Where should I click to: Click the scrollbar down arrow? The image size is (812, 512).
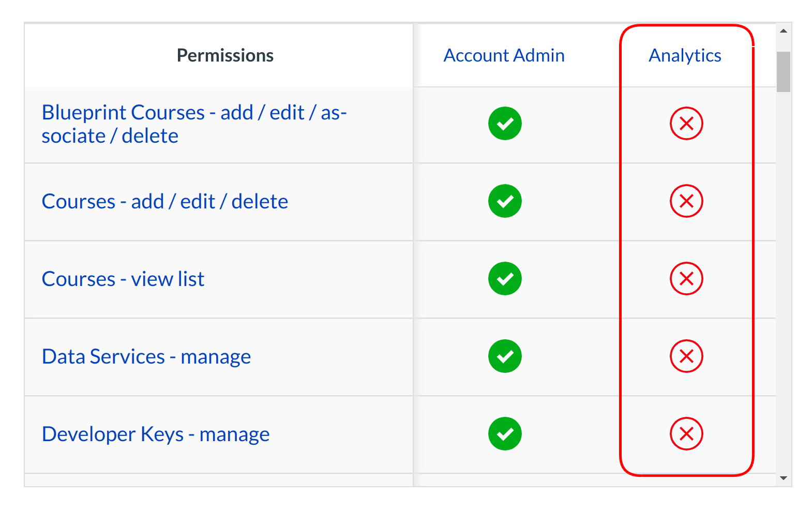784,478
